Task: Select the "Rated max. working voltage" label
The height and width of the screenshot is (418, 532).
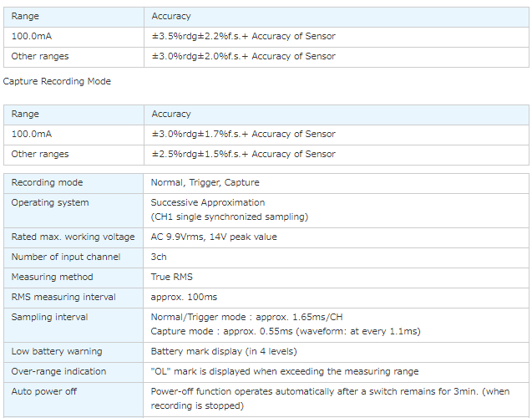Action: coord(73,237)
